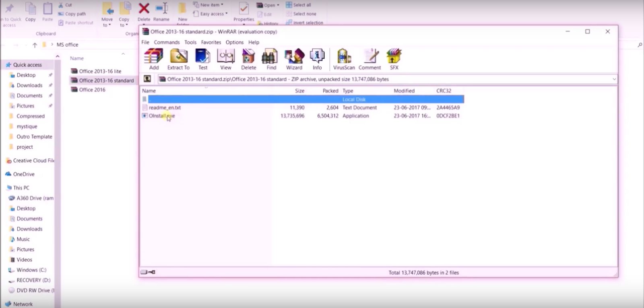Add an archive Comment

pos(370,59)
